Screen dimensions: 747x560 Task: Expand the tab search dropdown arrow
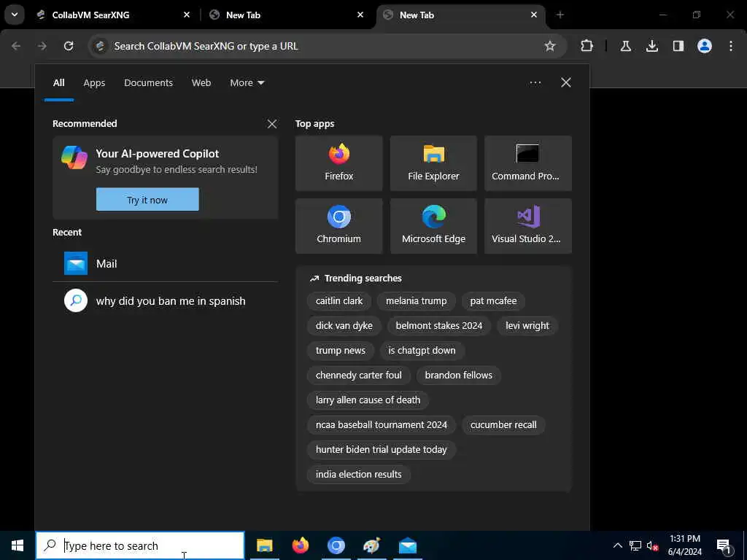click(x=15, y=15)
